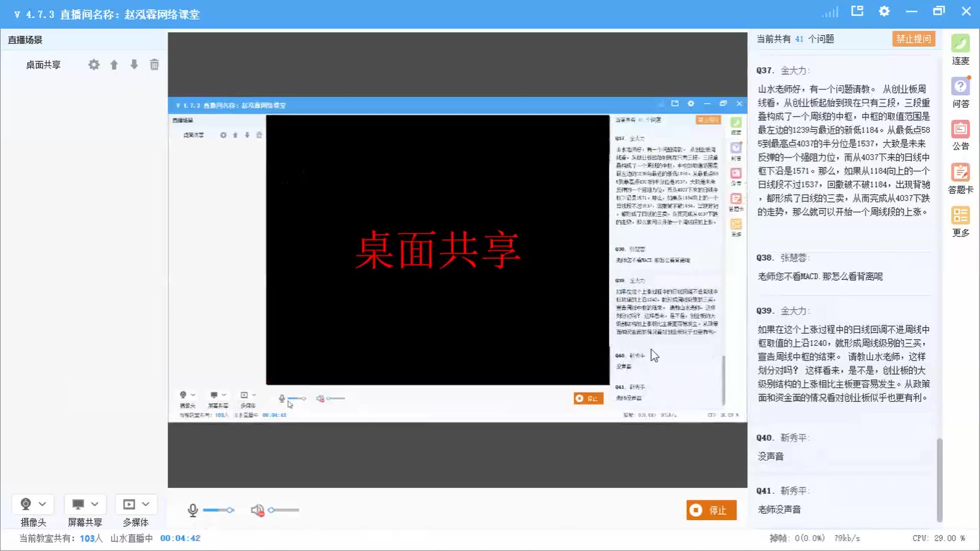The height and width of the screenshot is (551, 980).
Task: Open the settings gear in title bar
Action: click(884, 11)
